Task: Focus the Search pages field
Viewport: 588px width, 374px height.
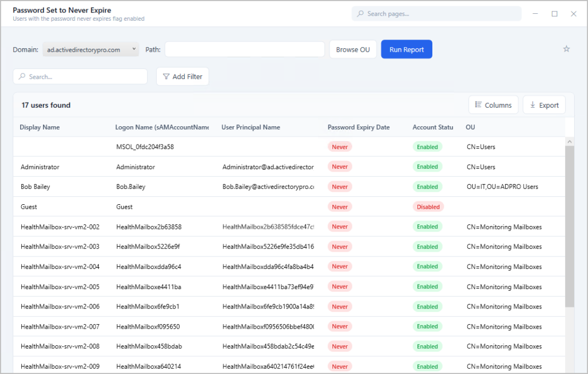Action: [x=436, y=14]
